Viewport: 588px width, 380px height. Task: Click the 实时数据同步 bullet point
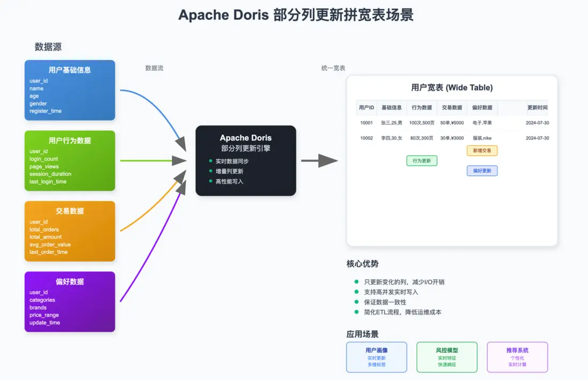point(229,161)
